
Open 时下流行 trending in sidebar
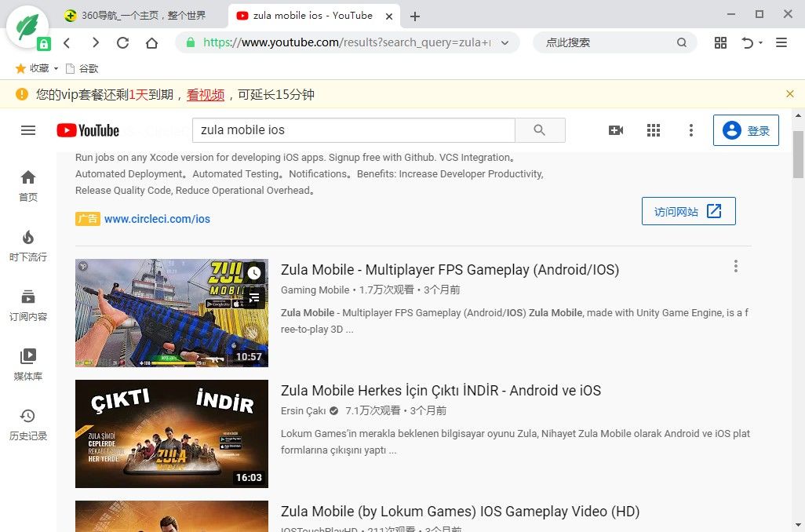[28, 246]
